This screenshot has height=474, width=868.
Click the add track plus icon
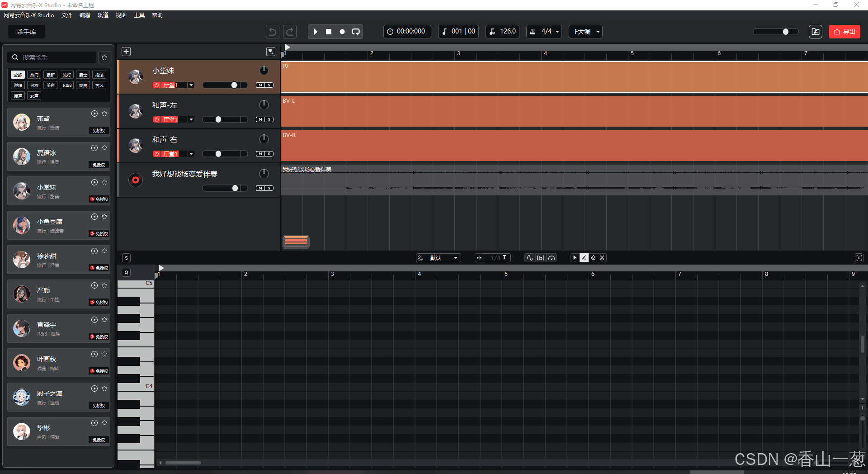click(x=126, y=52)
